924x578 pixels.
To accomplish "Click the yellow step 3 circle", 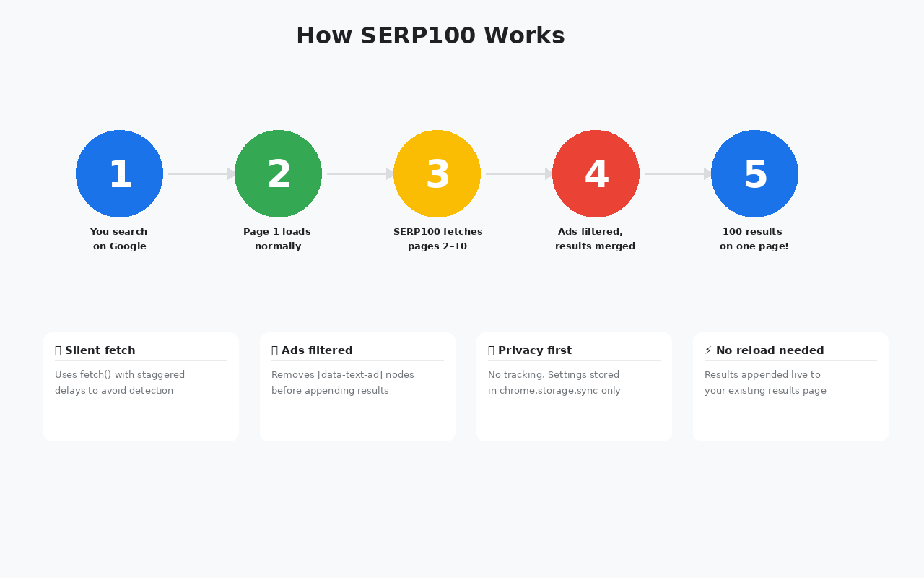I will (437, 173).
